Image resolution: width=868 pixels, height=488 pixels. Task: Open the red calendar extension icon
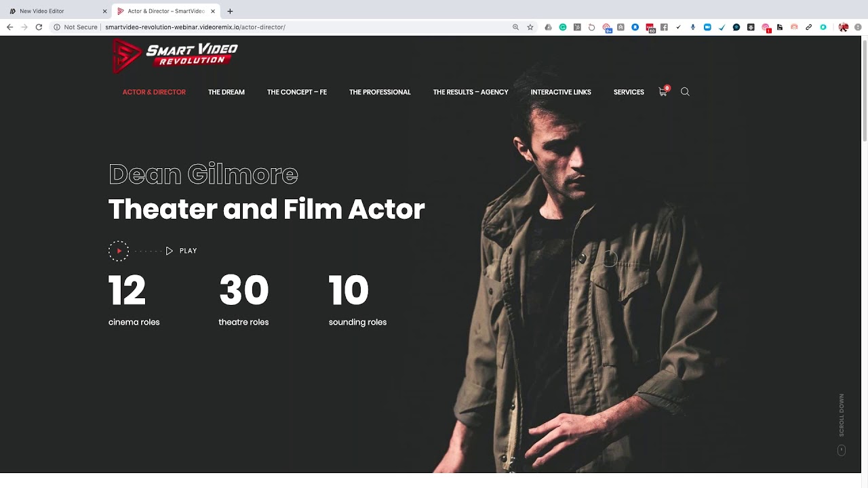pos(650,28)
